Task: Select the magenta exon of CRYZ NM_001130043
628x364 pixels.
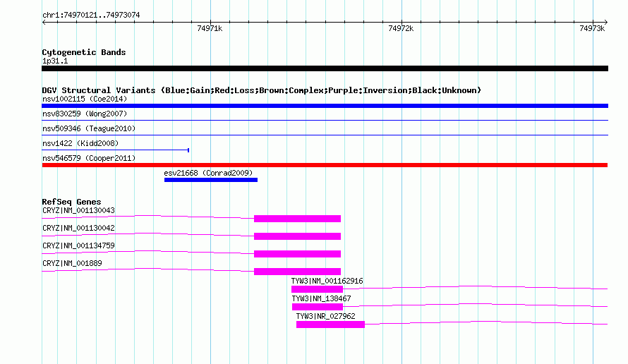Action: pos(297,219)
